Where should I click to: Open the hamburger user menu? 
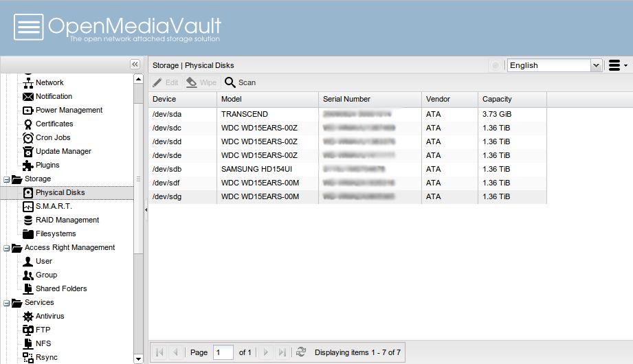coord(618,65)
